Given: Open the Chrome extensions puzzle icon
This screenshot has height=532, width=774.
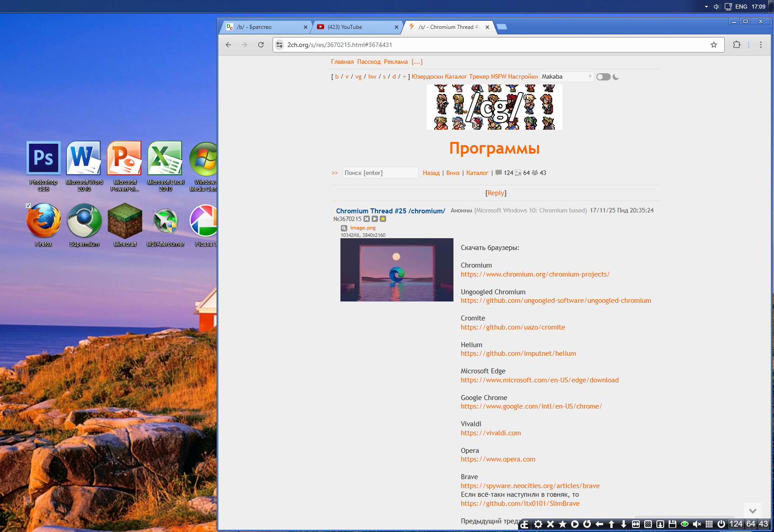Looking at the screenshot, I should [736, 45].
